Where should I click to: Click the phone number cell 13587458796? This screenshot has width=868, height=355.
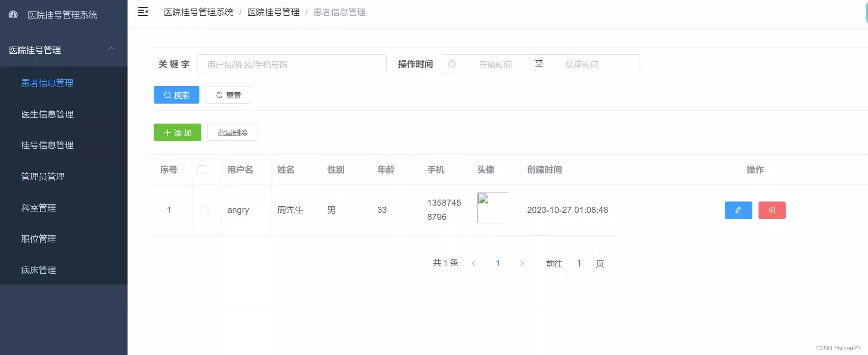coord(444,210)
